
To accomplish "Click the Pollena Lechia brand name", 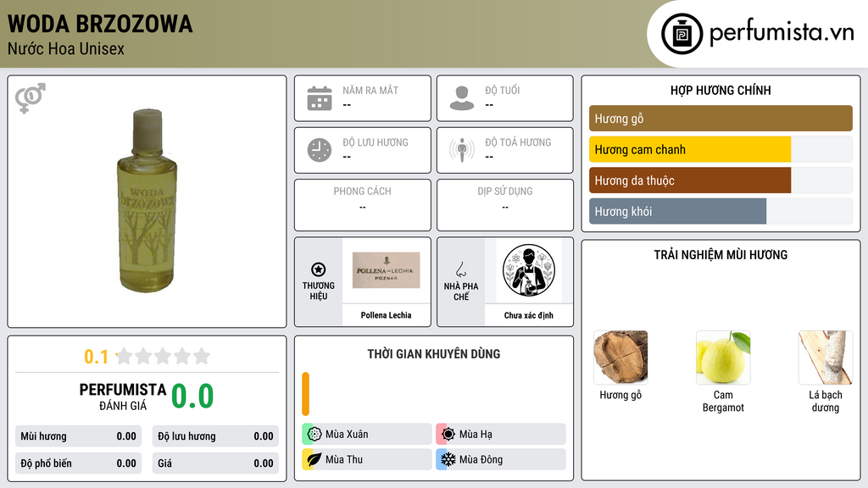I will tap(387, 315).
